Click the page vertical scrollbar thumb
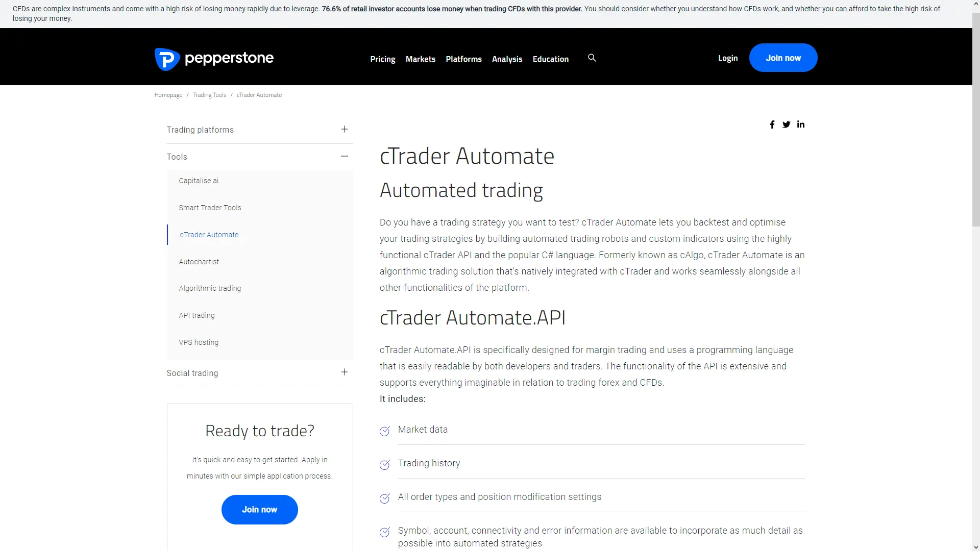The width and height of the screenshot is (980, 551). pyautogui.click(x=976, y=120)
